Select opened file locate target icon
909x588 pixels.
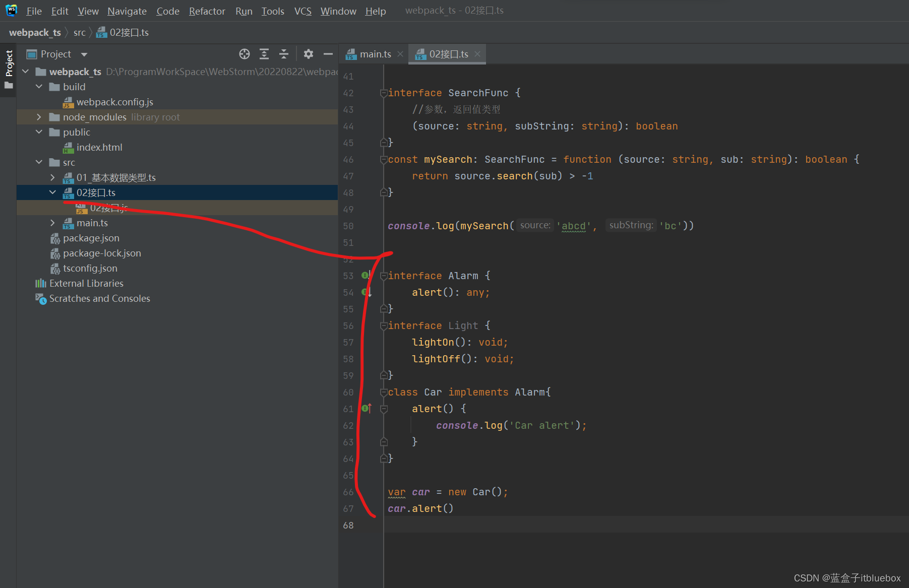[x=245, y=54]
